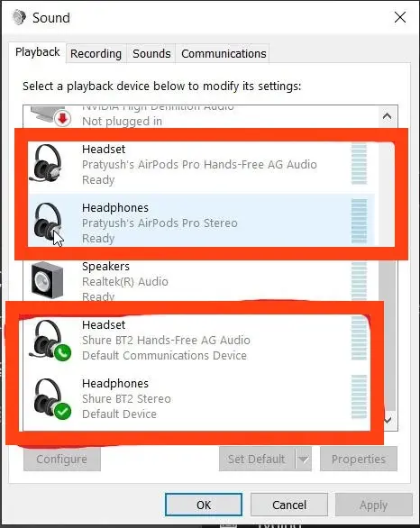
Task: Click the level meter of AirPods Pro Stereo
Action: [x=359, y=221]
